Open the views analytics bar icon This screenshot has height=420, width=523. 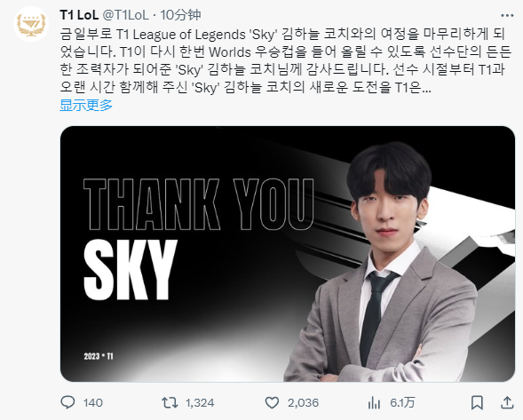coord(374,403)
